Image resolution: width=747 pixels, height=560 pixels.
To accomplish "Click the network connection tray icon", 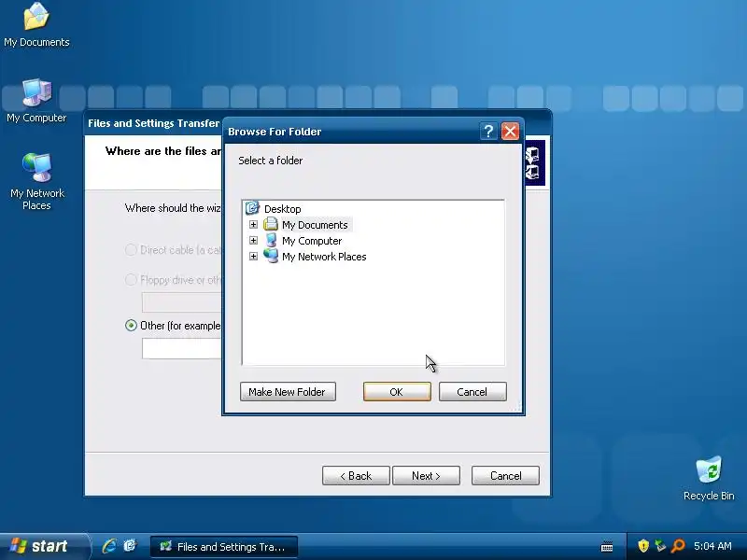I will point(660,546).
